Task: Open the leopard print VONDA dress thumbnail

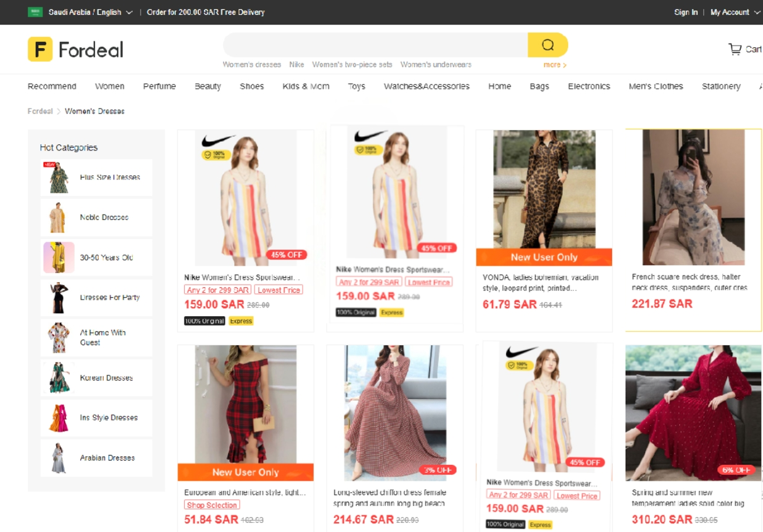Action: 544,189
